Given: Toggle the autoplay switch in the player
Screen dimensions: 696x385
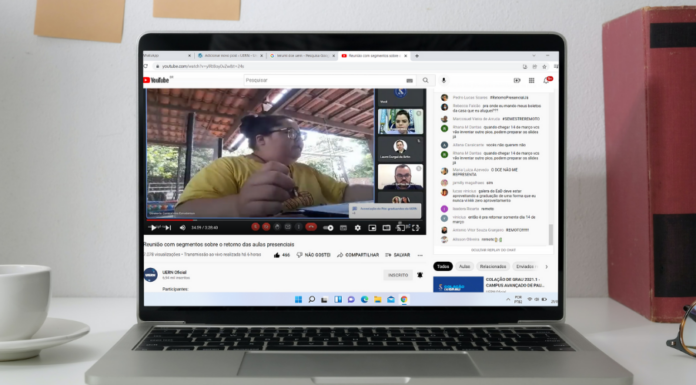Looking at the screenshot, I should (328, 228).
